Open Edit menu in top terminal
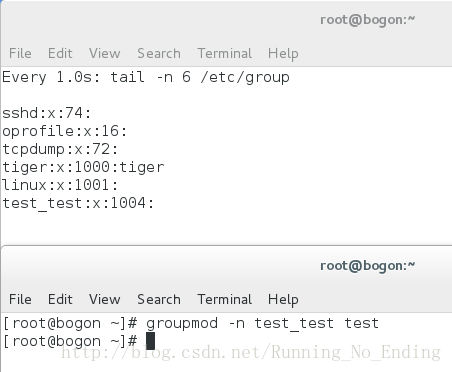Viewport: 452px width, 372px height. pyautogui.click(x=60, y=53)
